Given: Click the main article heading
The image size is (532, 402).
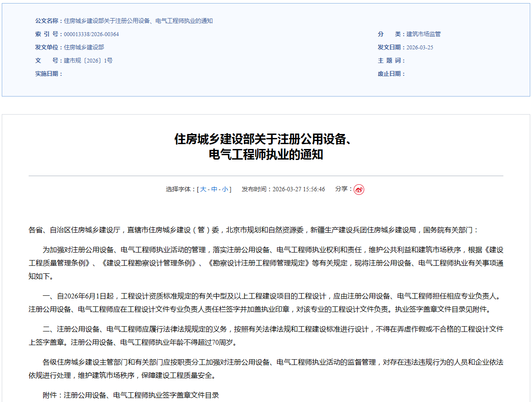Looking at the screenshot, I should pyautogui.click(x=266, y=147).
